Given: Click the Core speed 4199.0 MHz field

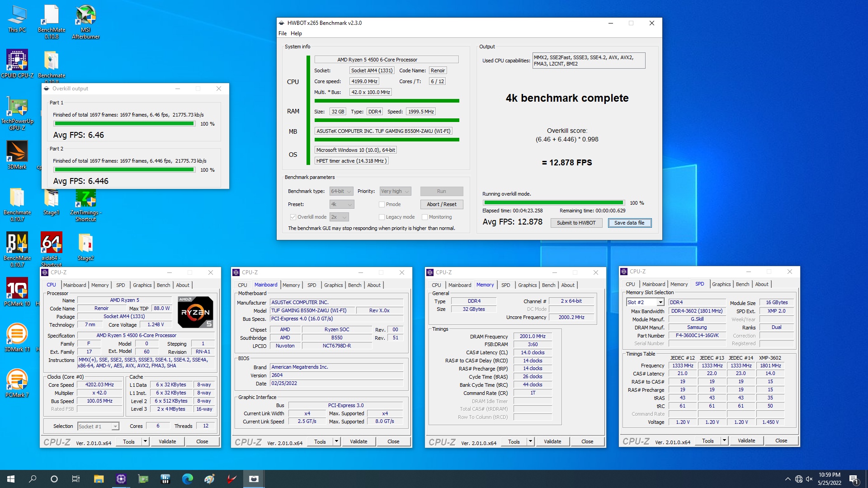Looking at the screenshot, I should (364, 81).
